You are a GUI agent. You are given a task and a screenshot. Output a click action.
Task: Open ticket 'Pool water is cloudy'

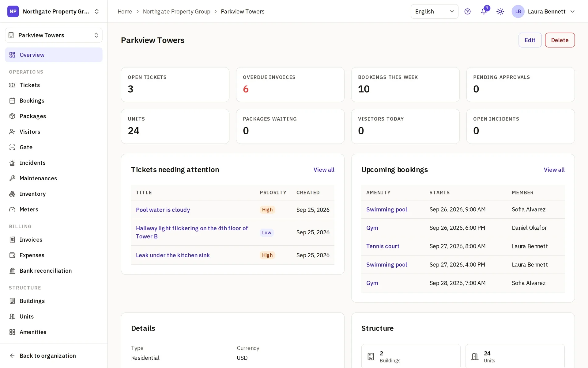click(163, 210)
